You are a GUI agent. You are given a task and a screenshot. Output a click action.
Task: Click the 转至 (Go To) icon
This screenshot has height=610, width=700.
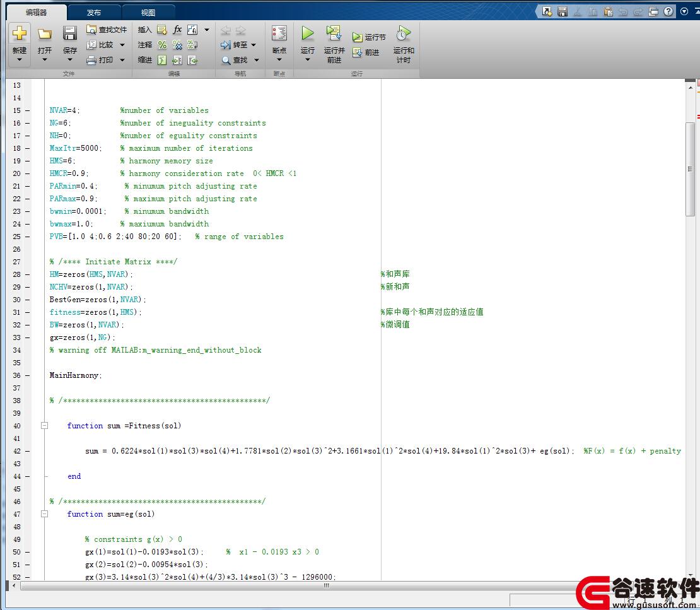226,45
